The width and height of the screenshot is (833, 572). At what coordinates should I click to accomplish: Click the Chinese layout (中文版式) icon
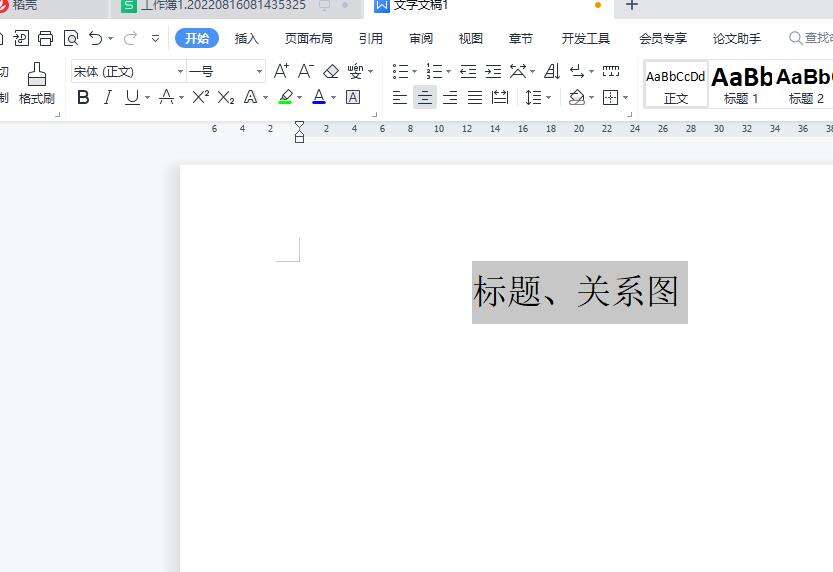(518, 71)
